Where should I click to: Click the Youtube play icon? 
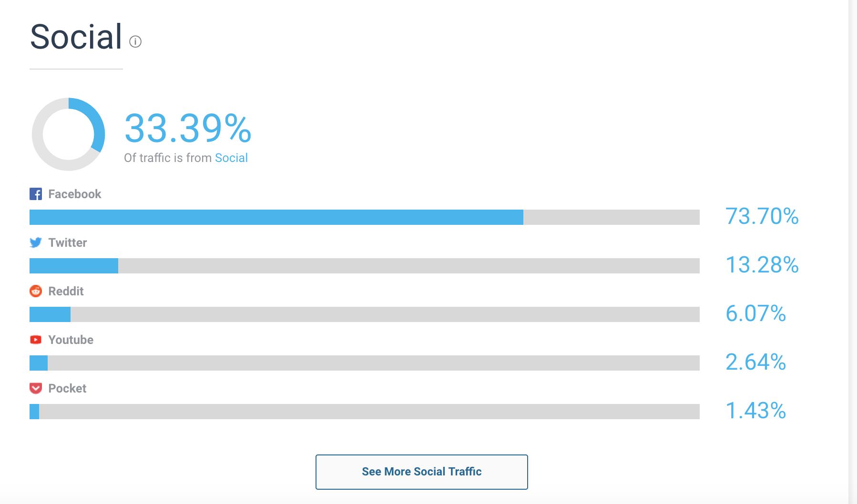point(36,340)
